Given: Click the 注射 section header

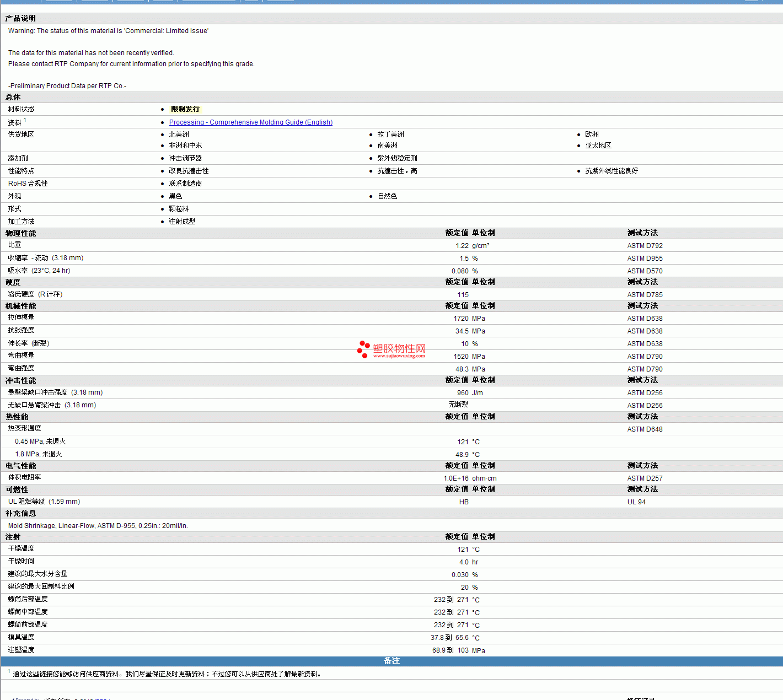Looking at the screenshot, I should coord(13,537).
